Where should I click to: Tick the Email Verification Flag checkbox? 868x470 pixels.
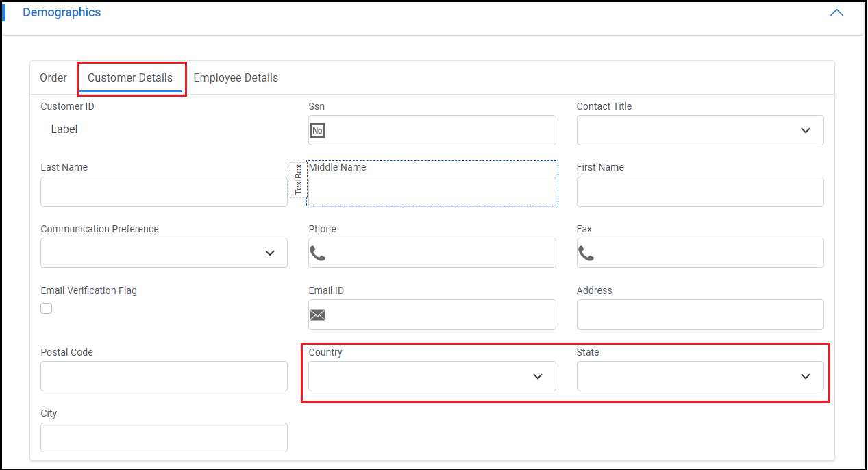47,308
